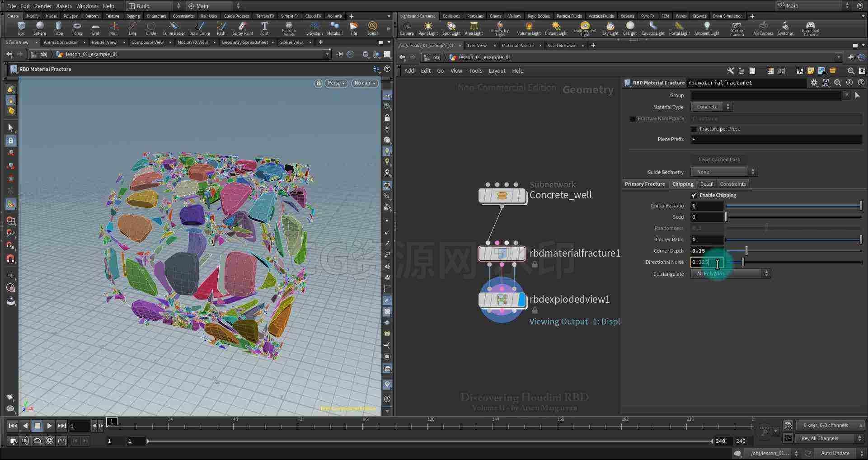Toggle Auto Update mode in status bar
Image resolution: width=868 pixels, height=460 pixels.
(835, 453)
